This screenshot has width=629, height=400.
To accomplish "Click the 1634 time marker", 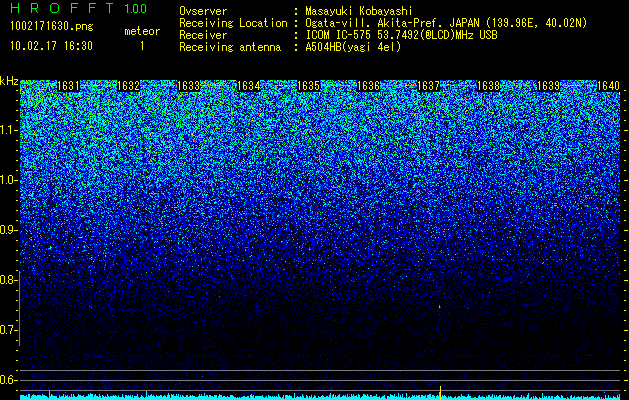I will click(x=248, y=86).
